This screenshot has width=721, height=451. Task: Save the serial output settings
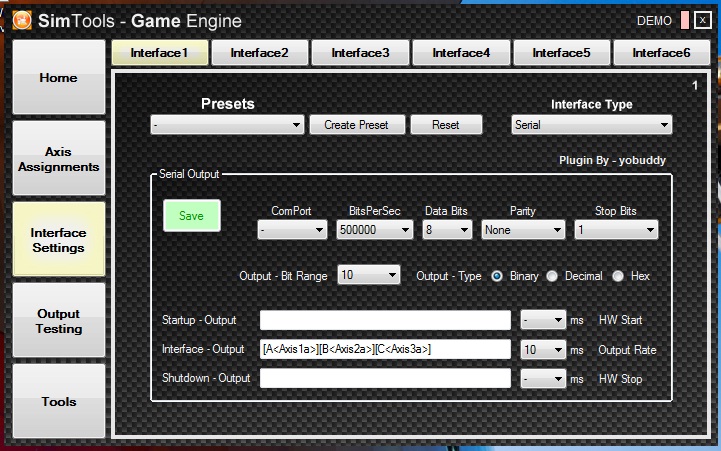[x=192, y=216]
